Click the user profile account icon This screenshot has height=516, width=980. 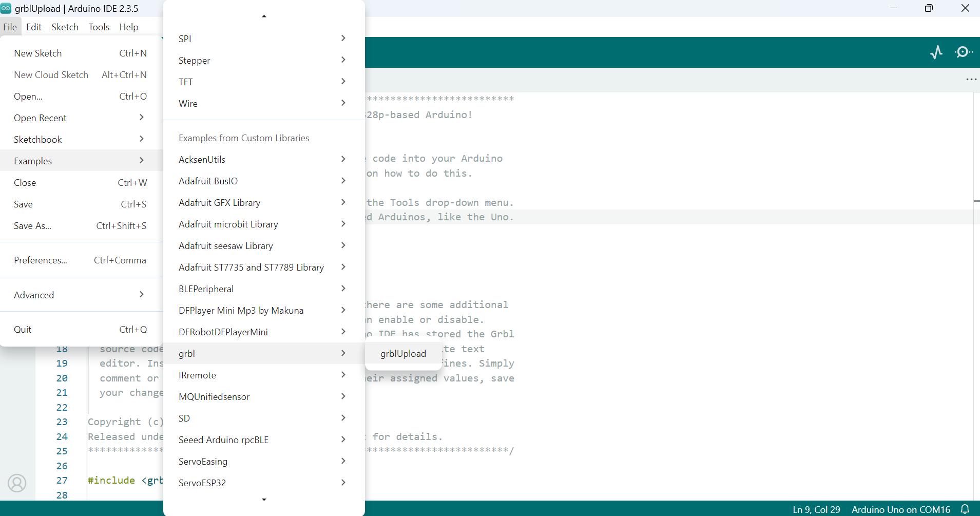(x=17, y=483)
